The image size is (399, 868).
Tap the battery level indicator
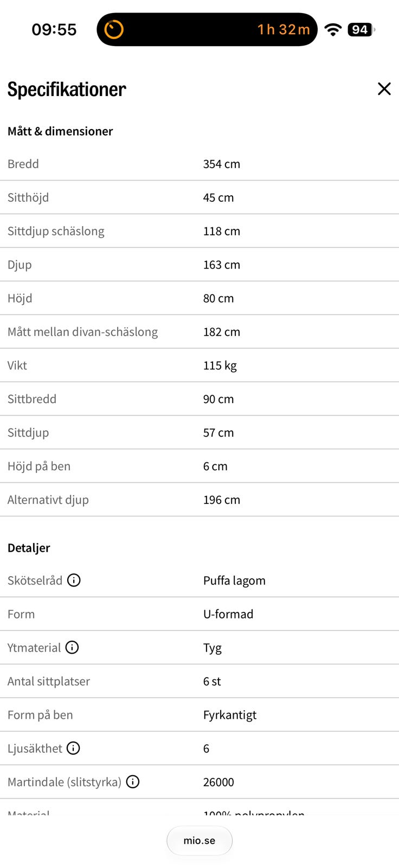[x=361, y=29]
